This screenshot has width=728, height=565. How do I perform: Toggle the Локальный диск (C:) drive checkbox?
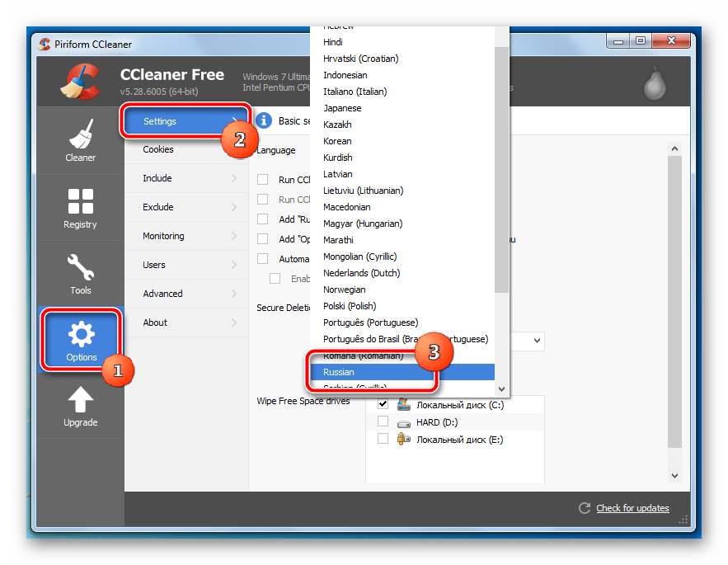click(383, 404)
